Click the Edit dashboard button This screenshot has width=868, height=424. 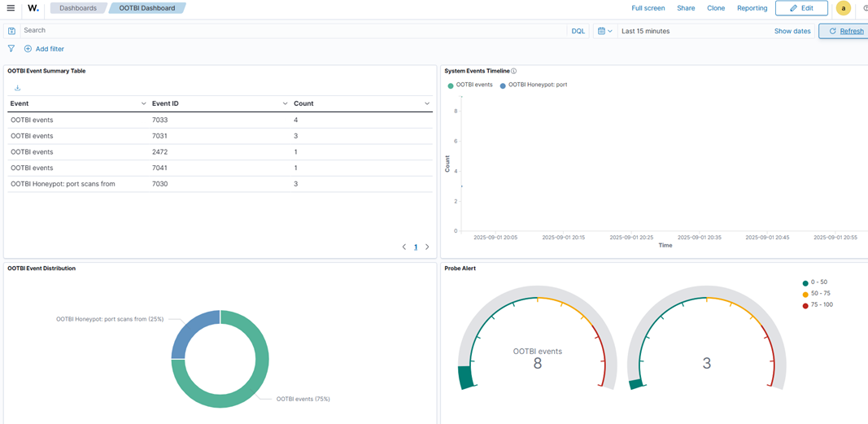tap(801, 8)
